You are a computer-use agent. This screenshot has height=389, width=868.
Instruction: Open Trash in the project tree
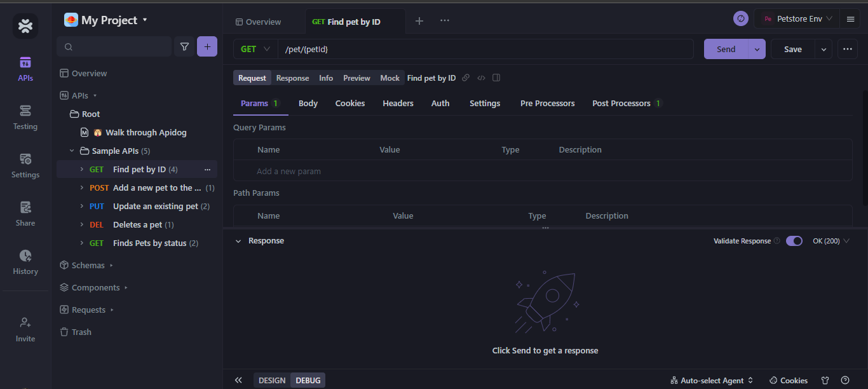click(76, 332)
